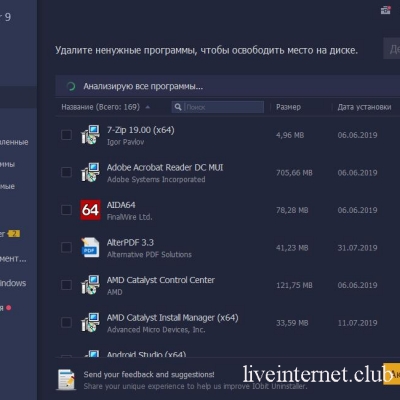This screenshot has height=400, width=400.
Task: Select the AIDA64 program name
Action: click(121, 205)
